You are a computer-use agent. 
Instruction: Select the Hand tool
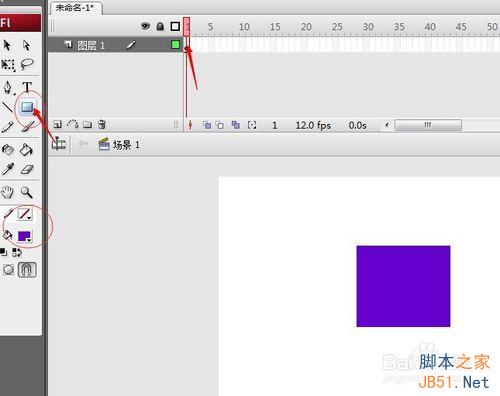tap(7, 192)
